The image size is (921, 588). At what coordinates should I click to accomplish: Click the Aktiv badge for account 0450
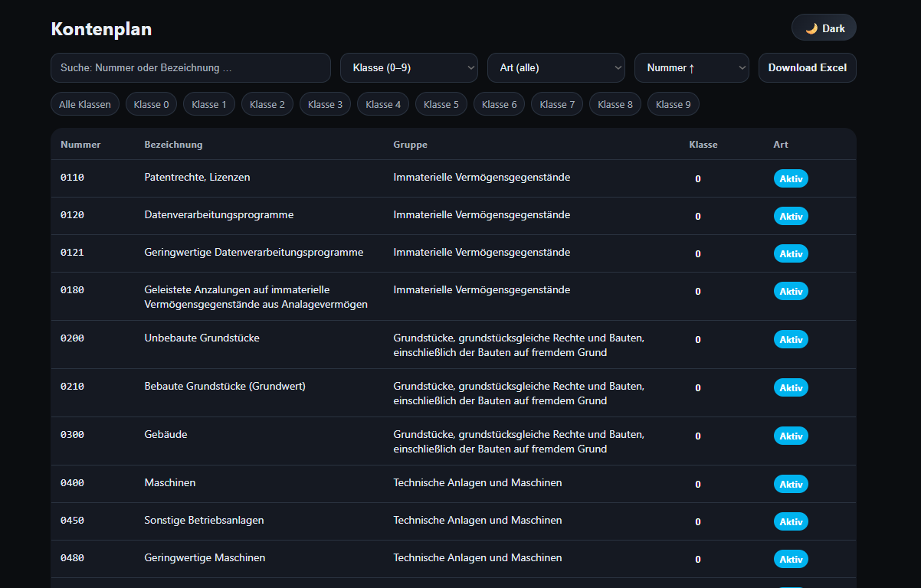point(790,521)
